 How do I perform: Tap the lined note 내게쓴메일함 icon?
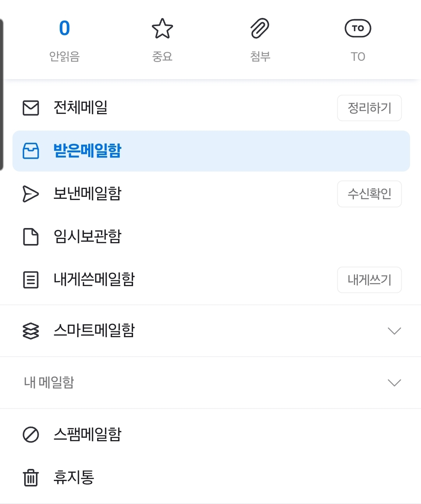point(31,280)
